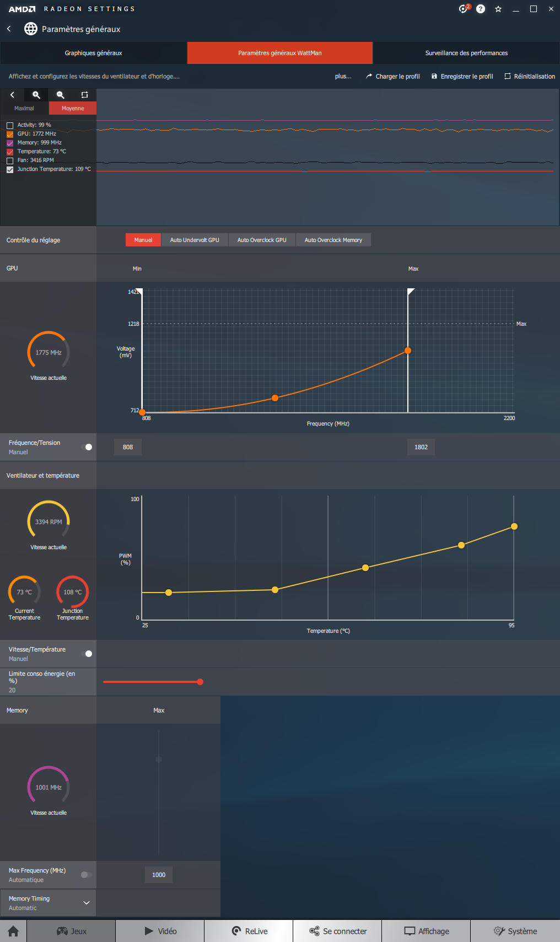Click the GPU max frequency field 1802

click(421, 447)
